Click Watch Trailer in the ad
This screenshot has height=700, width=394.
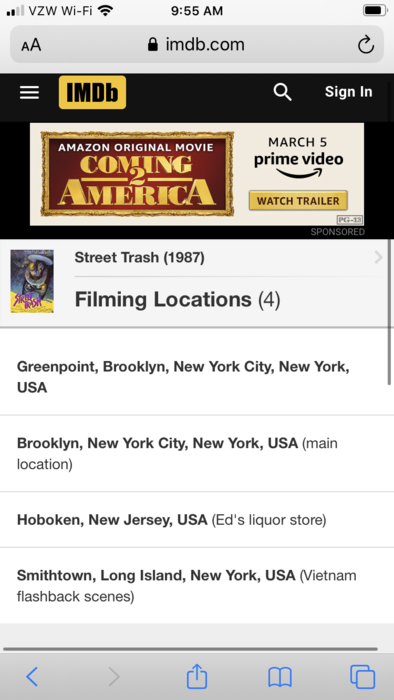tap(298, 200)
